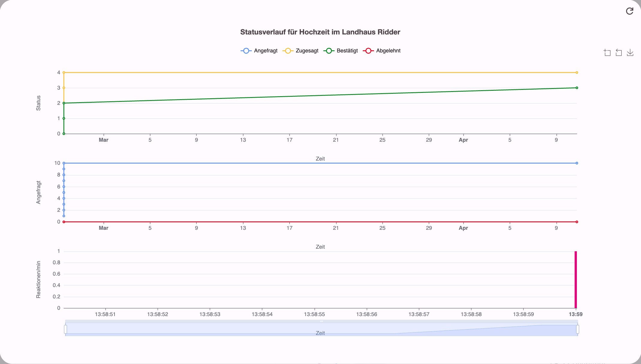Click the zoom reset icon
Image resolution: width=641 pixels, height=364 pixels.
(x=619, y=53)
